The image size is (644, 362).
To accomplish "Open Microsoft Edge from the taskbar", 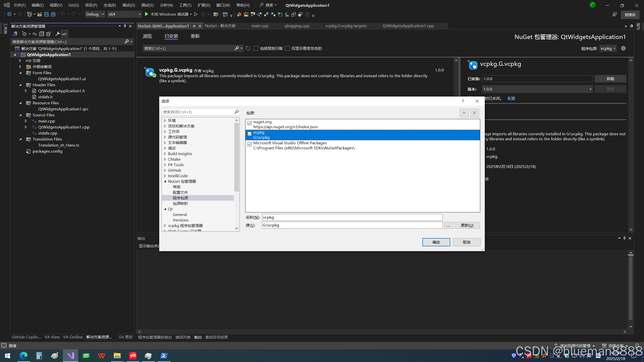I will pyautogui.click(x=23, y=355).
